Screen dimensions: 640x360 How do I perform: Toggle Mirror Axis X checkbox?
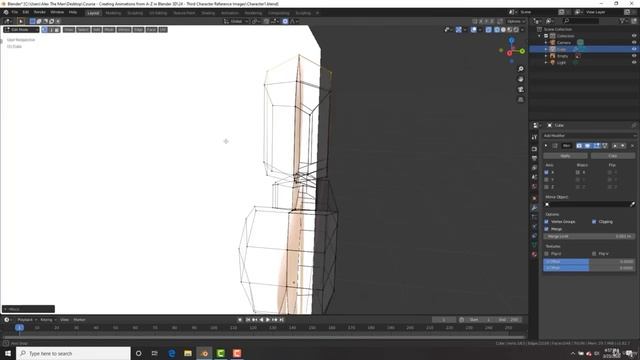[547, 172]
